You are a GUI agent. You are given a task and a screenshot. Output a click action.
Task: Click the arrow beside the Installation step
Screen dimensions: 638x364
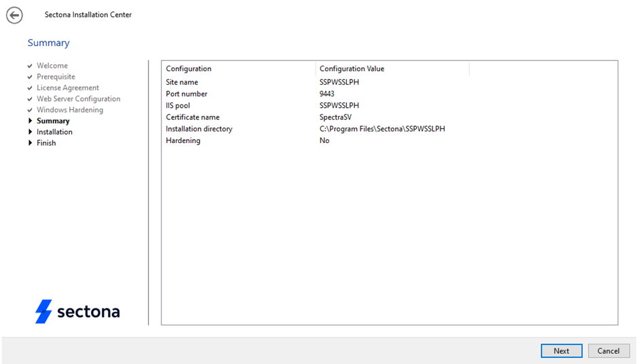pos(30,132)
